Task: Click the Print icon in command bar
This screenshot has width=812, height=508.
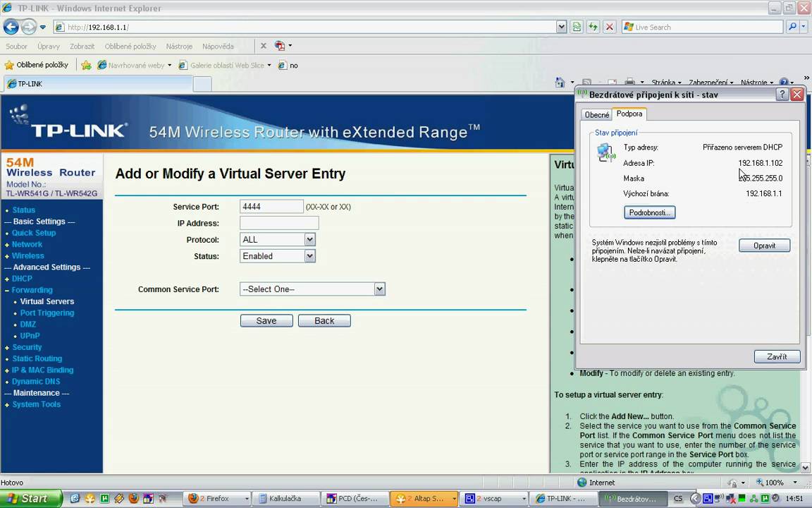Action: coord(629,82)
